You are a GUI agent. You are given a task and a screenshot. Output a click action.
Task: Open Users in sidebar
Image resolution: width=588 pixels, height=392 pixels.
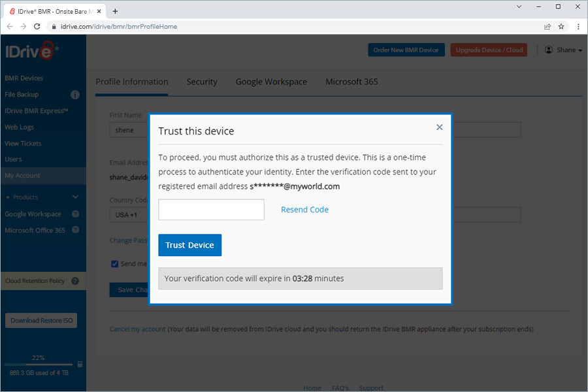point(13,159)
